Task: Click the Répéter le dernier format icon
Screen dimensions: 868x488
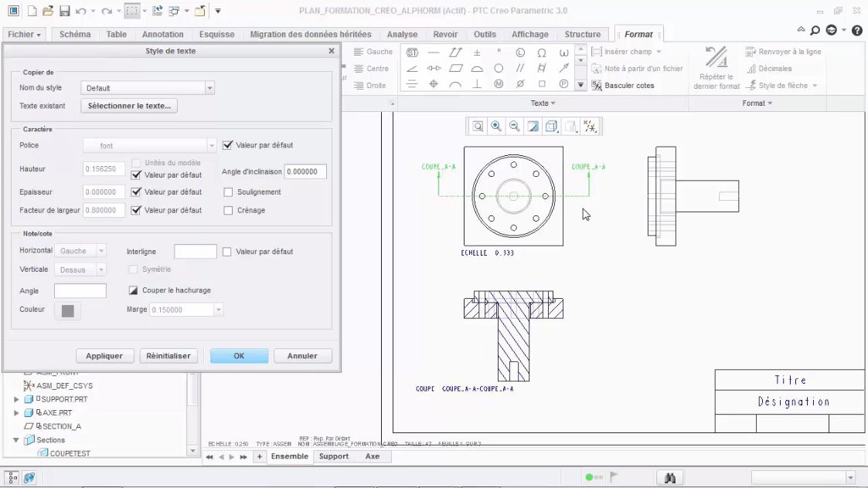Action: point(714,58)
